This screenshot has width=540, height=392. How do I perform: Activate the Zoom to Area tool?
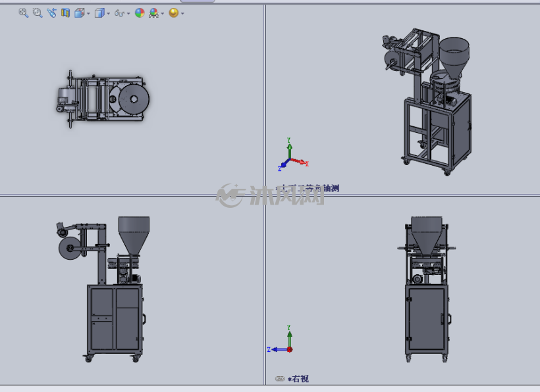(x=38, y=13)
